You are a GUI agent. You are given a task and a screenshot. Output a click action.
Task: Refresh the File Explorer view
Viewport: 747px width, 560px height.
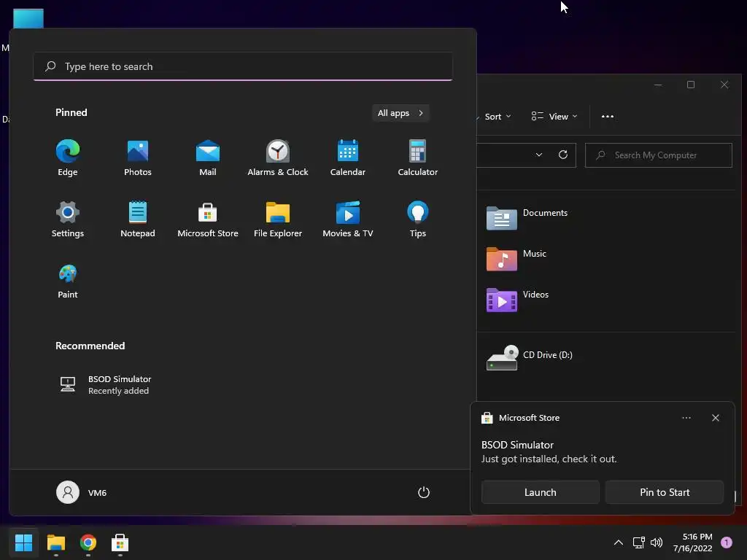pyautogui.click(x=562, y=155)
